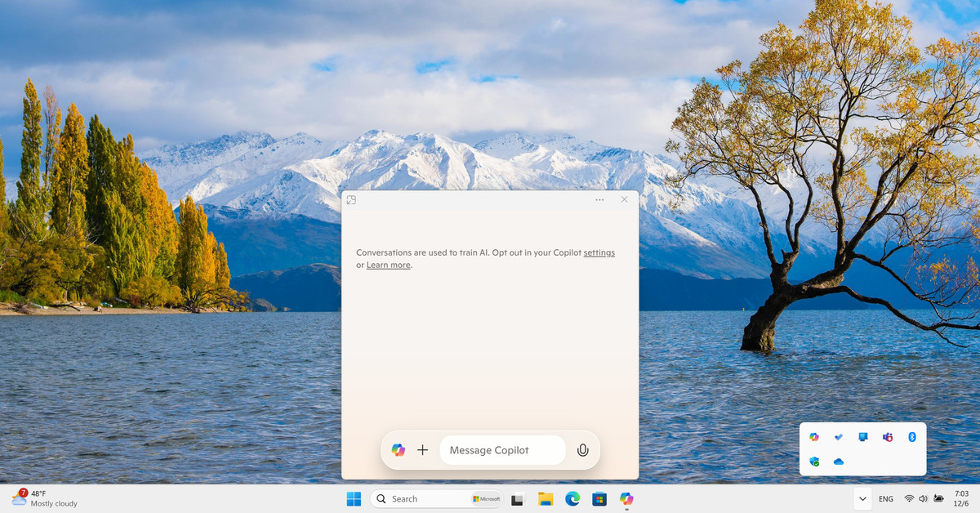Open the Microsoft Store from the taskbar

(599, 498)
